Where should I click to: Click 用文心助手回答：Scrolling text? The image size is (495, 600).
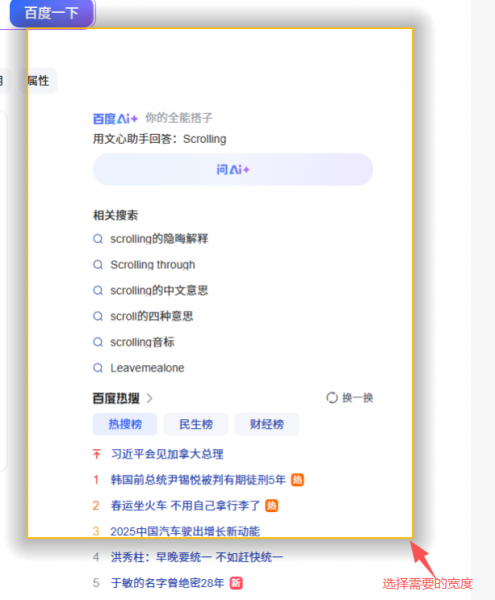tap(160, 139)
